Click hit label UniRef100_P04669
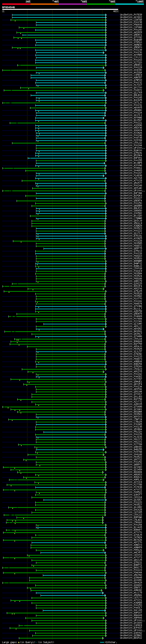 click(x=131, y=316)
